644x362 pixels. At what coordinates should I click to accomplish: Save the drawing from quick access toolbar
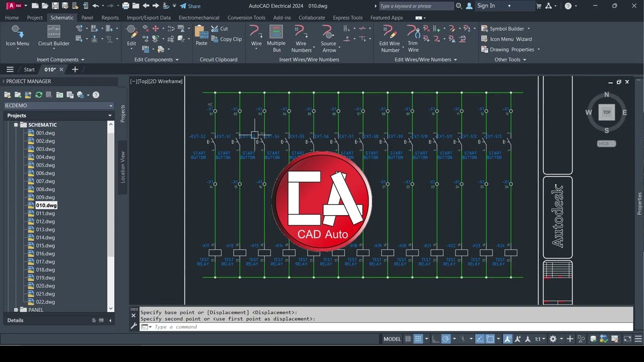tap(55, 6)
